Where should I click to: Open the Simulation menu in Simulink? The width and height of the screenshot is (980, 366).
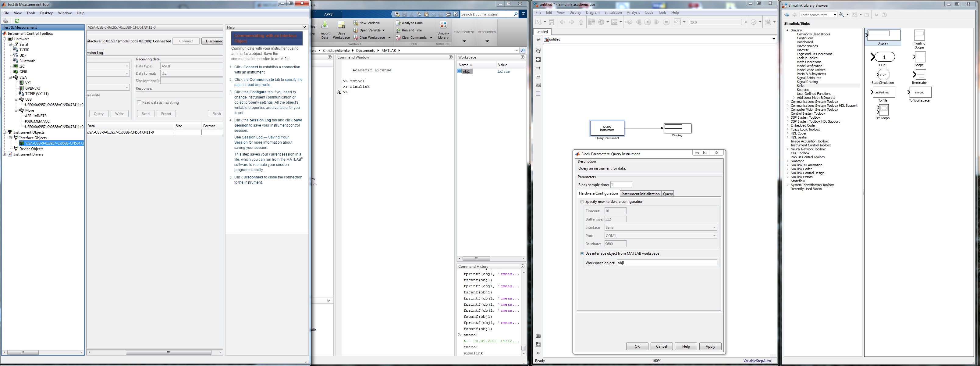[612, 13]
